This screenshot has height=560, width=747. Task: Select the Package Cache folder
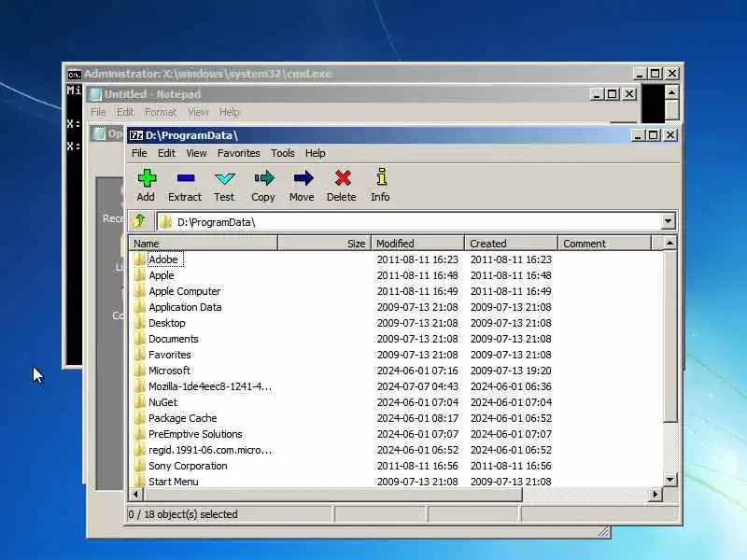pos(182,418)
